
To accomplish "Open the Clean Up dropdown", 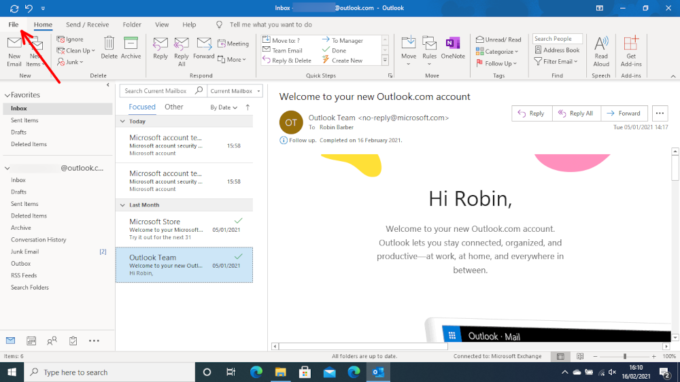I will coord(75,50).
